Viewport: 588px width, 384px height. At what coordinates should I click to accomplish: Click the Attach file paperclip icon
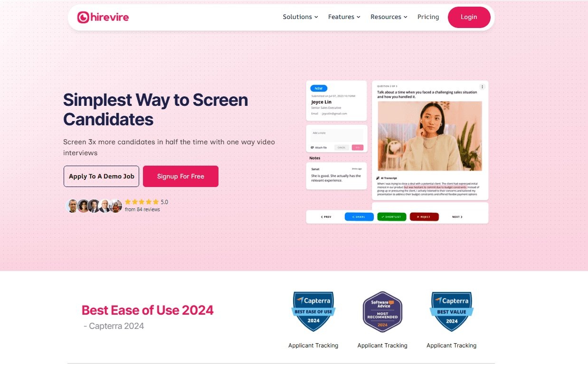click(313, 148)
